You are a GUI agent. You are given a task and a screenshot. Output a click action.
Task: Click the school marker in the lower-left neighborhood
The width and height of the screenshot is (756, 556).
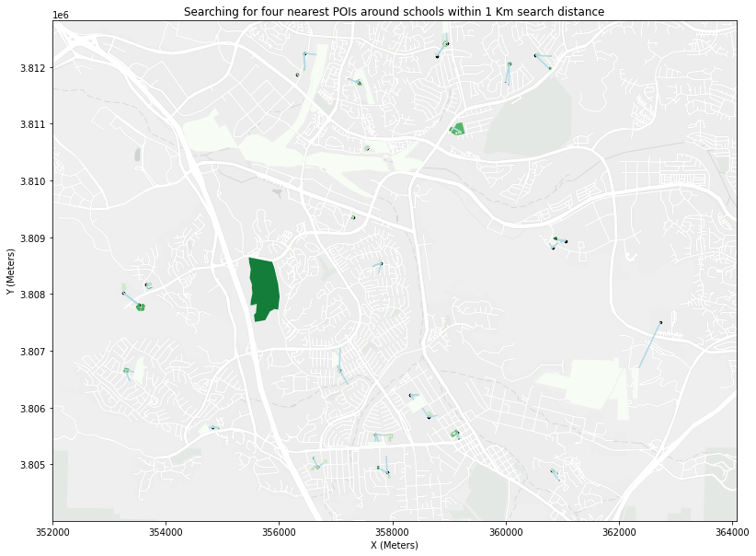126,371
